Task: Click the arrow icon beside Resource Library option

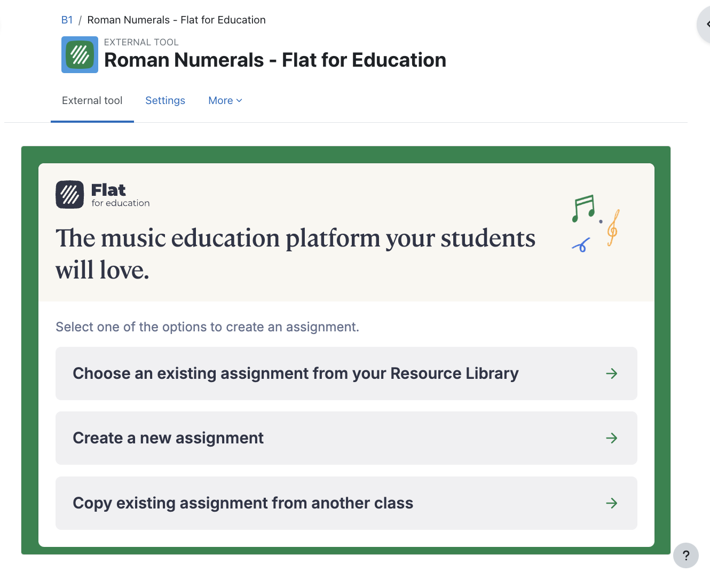Action: (x=612, y=374)
